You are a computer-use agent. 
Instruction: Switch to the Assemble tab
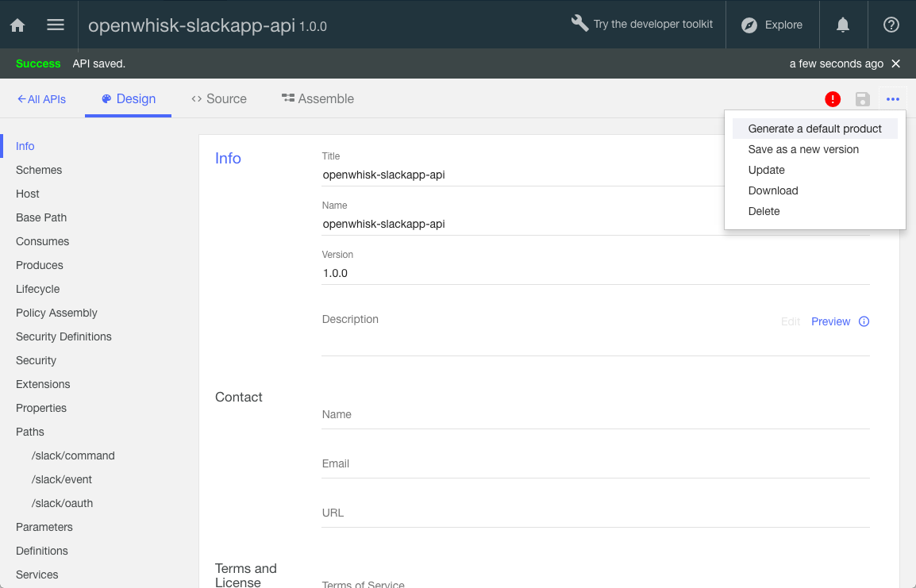tap(318, 98)
